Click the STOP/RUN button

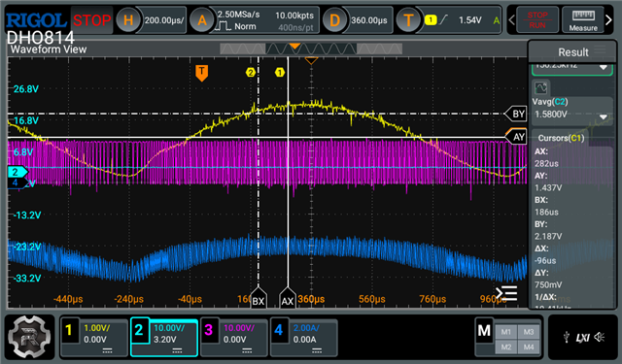tap(537, 19)
